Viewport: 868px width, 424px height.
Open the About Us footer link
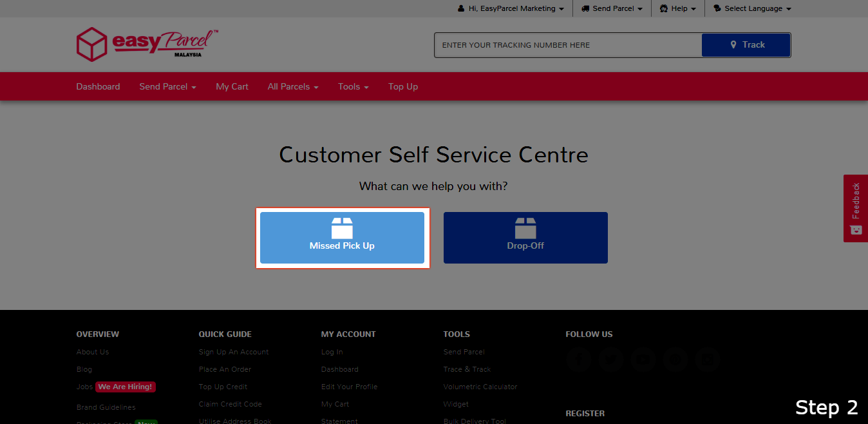tap(93, 352)
